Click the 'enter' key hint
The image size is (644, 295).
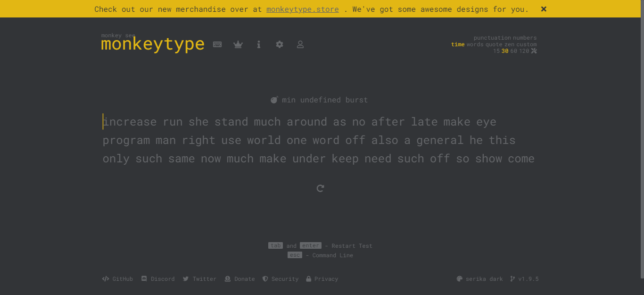coord(311,246)
